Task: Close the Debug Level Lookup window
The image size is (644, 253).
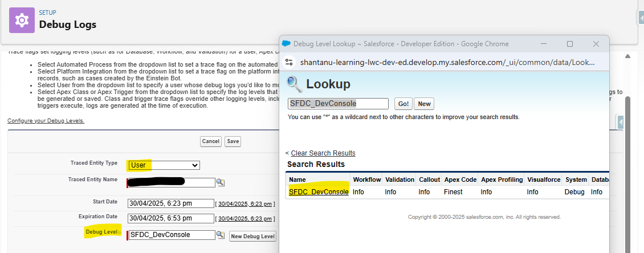Action: click(596, 43)
